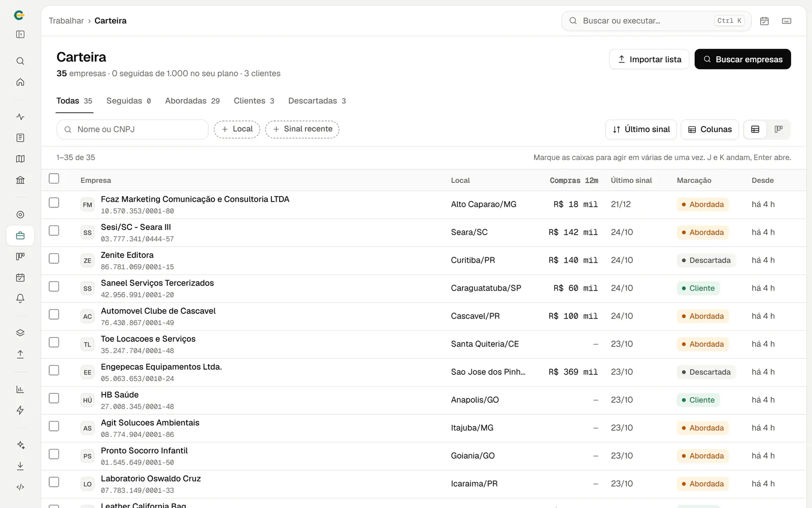Focus the Buscar ou executar command bar

(x=656, y=21)
